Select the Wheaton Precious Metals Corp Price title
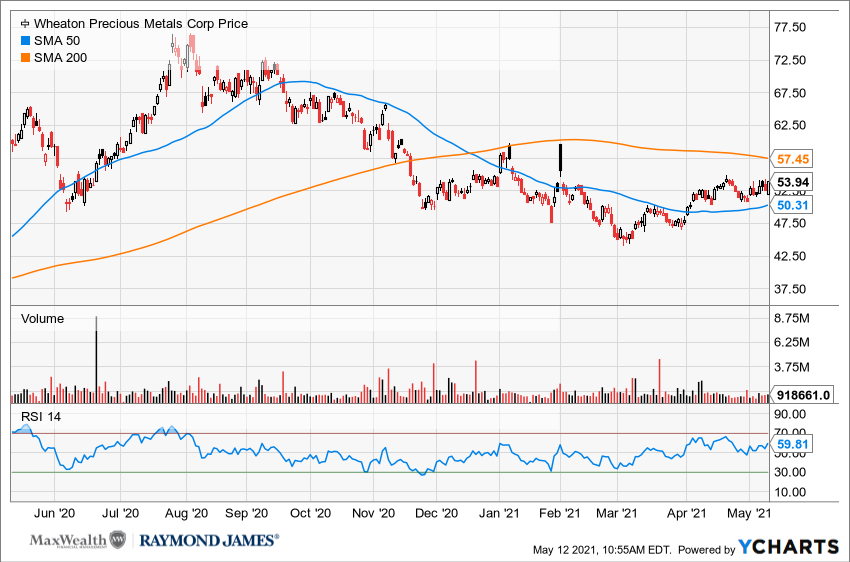Viewport: 850px width, 562px height. (x=141, y=24)
